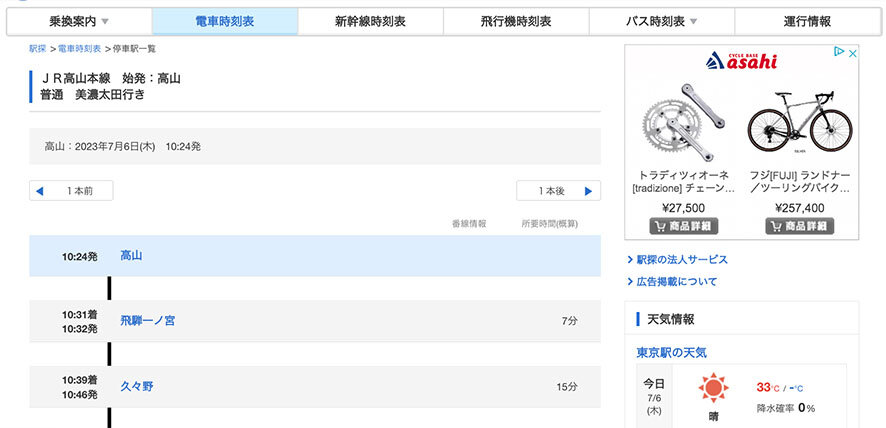
Task: Click the 降水確率 0% value
Action: pos(786,408)
